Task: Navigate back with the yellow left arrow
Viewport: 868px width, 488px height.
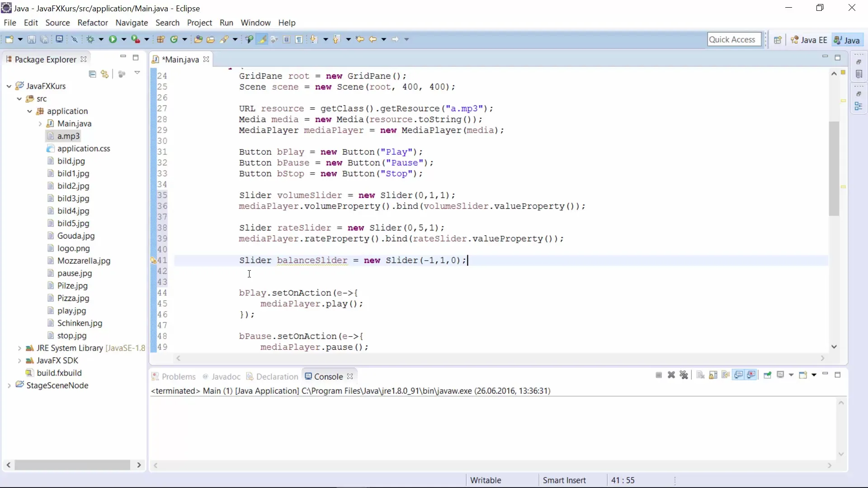Action: 373,39
